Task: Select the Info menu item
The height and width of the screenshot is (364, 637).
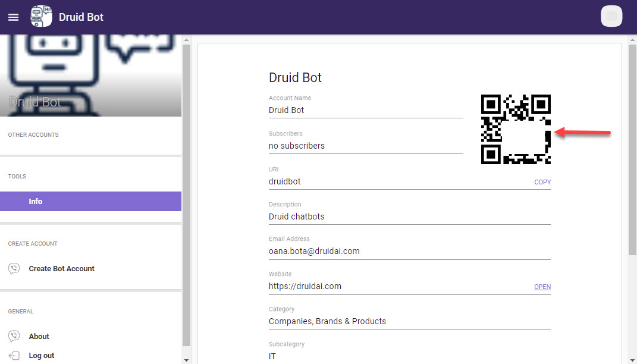Action: click(x=90, y=202)
